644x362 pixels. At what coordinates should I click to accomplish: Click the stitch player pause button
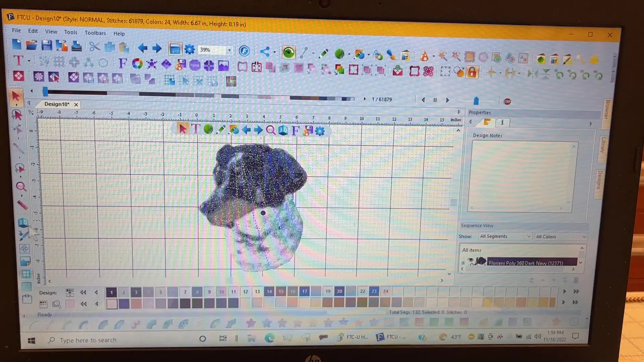tap(435, 100)
